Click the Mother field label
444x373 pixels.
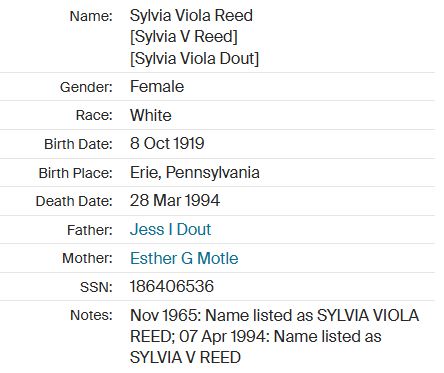point(87,258)
